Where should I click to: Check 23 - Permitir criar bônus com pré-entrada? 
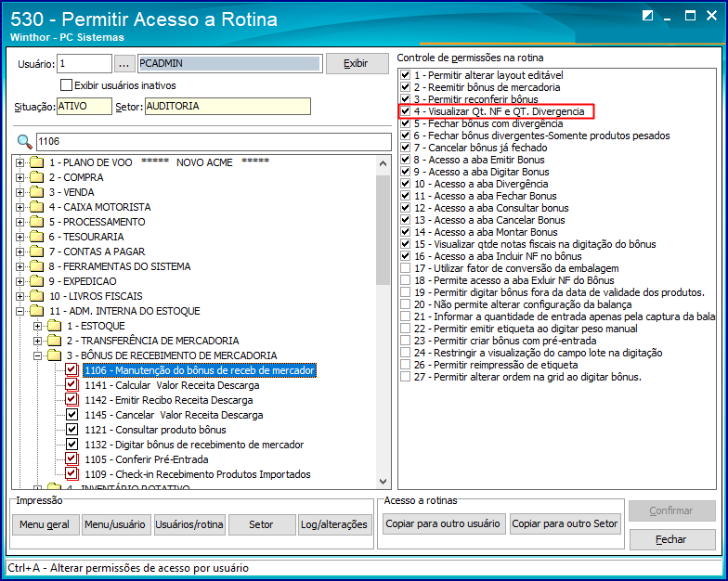pos(405,341)
